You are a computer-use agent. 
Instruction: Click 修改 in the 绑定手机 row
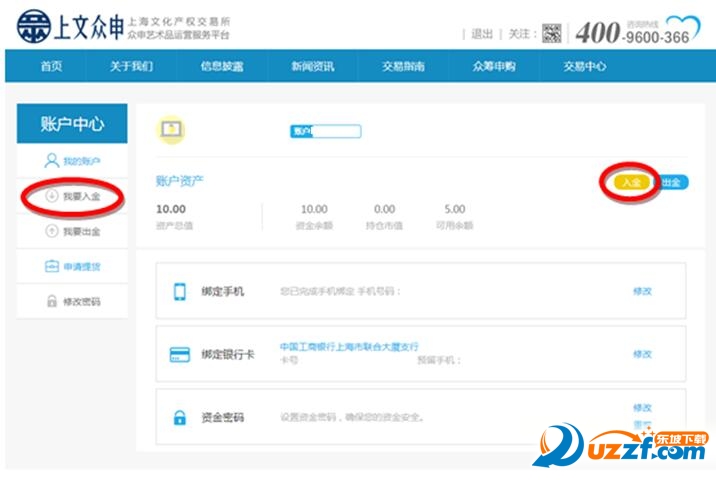coord(642,291)
